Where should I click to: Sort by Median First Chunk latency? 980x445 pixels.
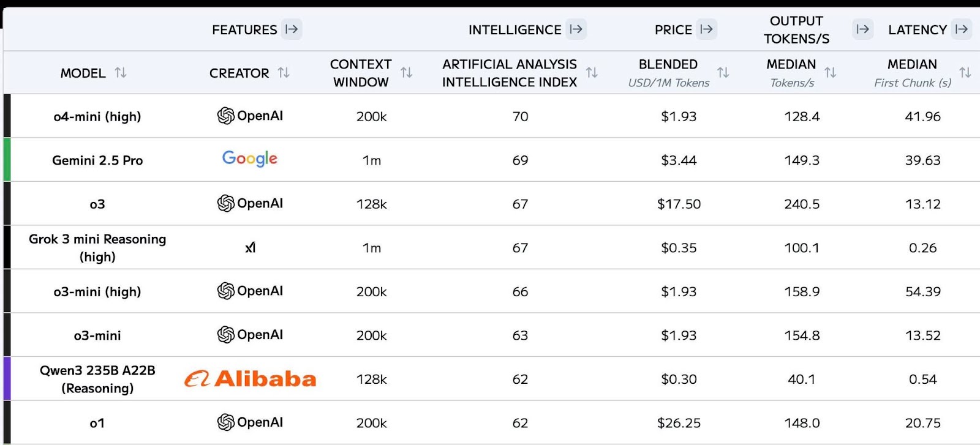[x=965, y=73]
